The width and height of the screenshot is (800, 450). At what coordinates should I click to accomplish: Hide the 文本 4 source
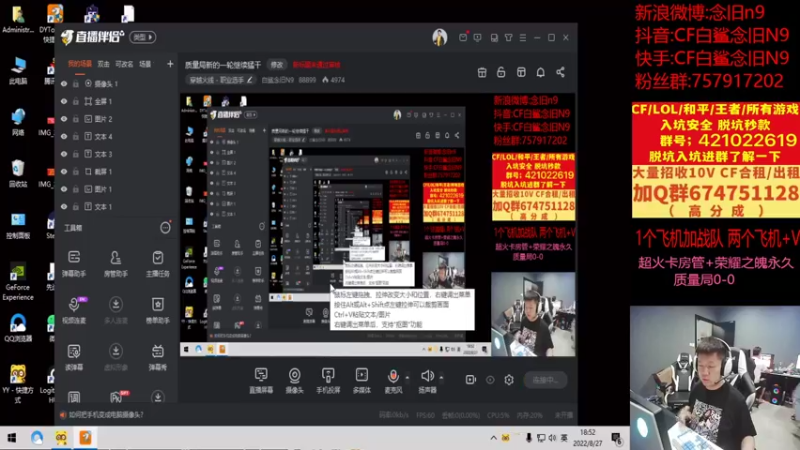tap(64, 136)
